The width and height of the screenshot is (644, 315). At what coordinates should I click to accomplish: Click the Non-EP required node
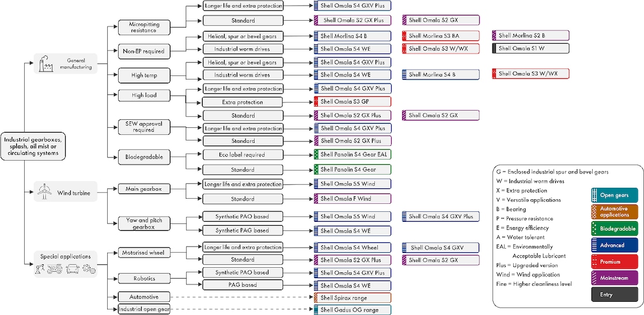(144, 51)
